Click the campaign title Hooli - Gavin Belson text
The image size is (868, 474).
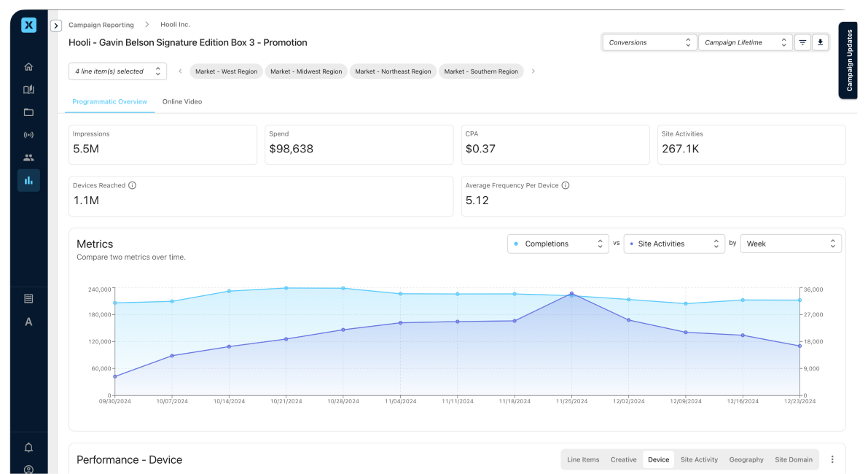tap(187, 42)
